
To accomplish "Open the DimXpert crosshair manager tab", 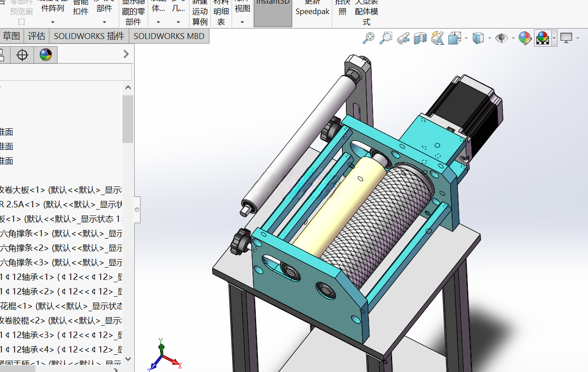I will [x=22, y=55].
